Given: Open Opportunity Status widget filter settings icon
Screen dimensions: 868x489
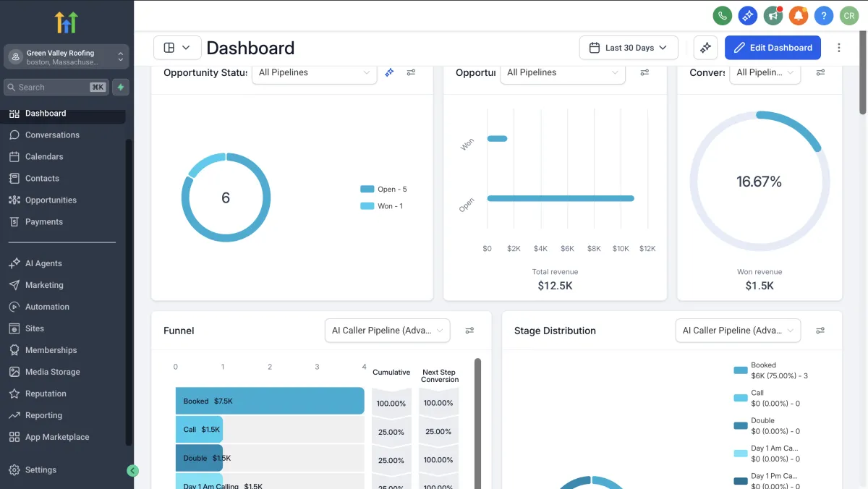Looking at the screenshot, I should click(x=411, y=72).
